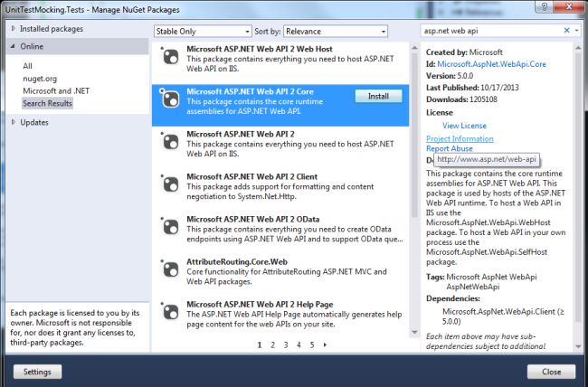The width and height of the screenshot is (588, 387).
Task: Open the View License link
Action: 464,126
